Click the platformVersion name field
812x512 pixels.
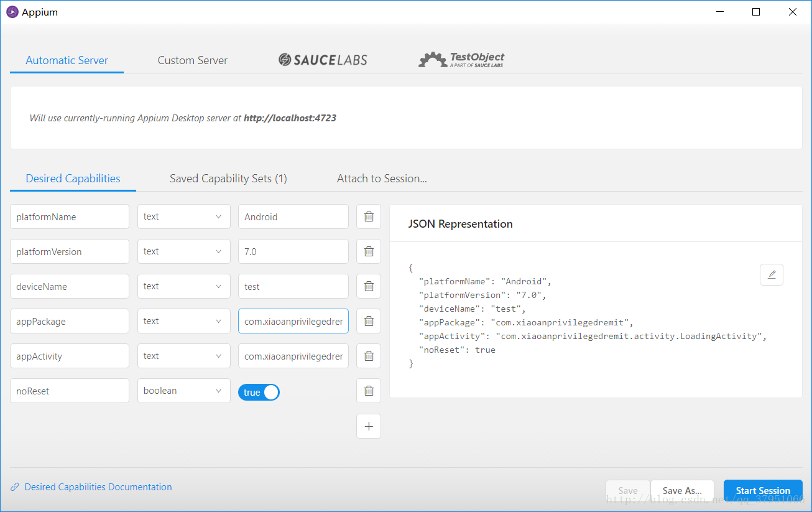(70, 251)
